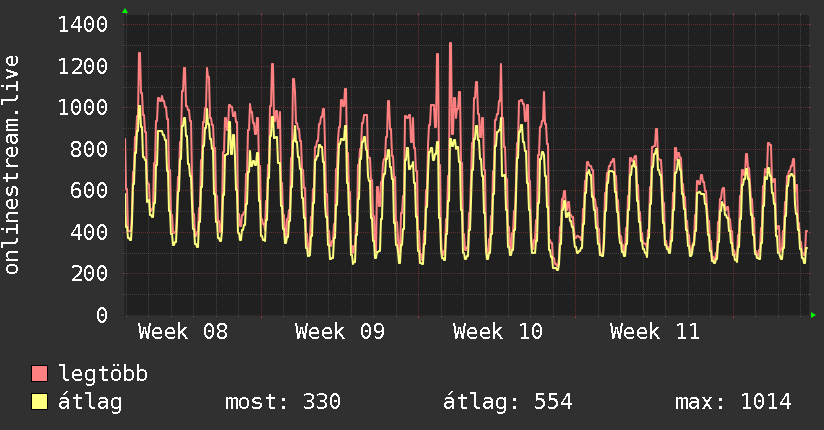
Task: Click the green arrow at x-axis end
Action: (x=813, y=315)
